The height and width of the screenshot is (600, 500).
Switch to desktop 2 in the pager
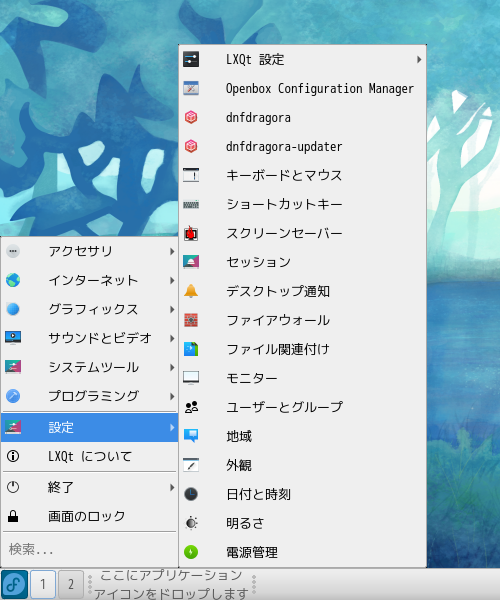(71, 584)
